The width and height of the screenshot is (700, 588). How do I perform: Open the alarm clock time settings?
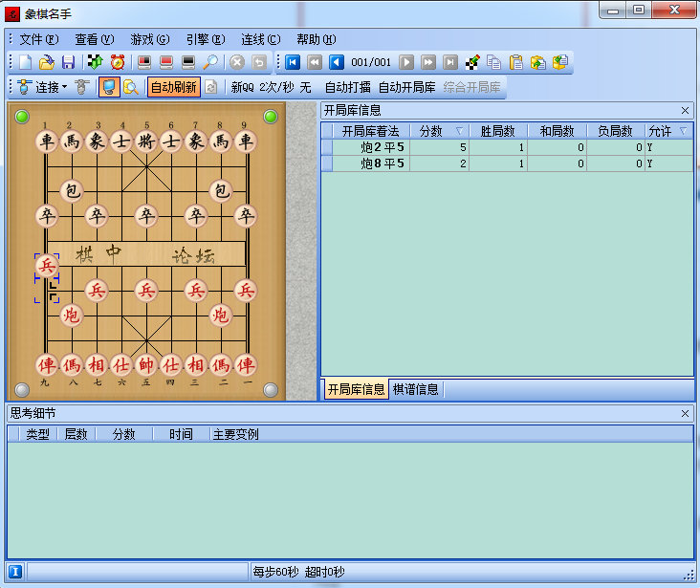tap(118, 62)
